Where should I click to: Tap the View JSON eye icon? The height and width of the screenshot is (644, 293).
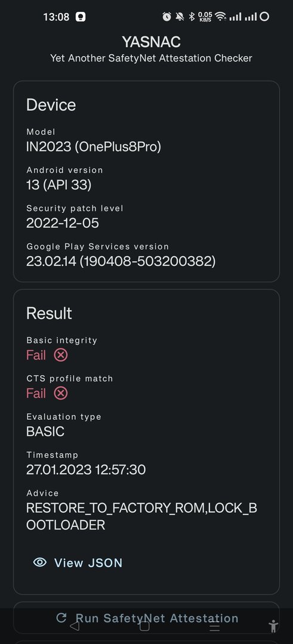[x=40, y=562]
